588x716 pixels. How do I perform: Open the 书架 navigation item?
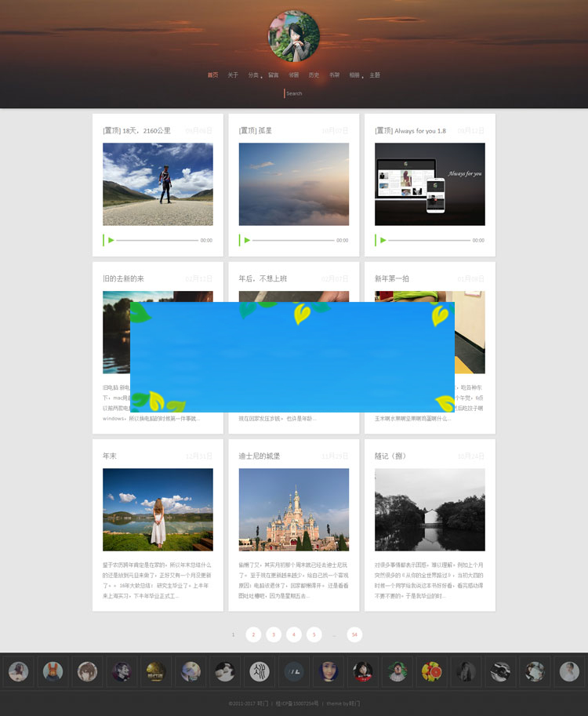tap(334, 75)
